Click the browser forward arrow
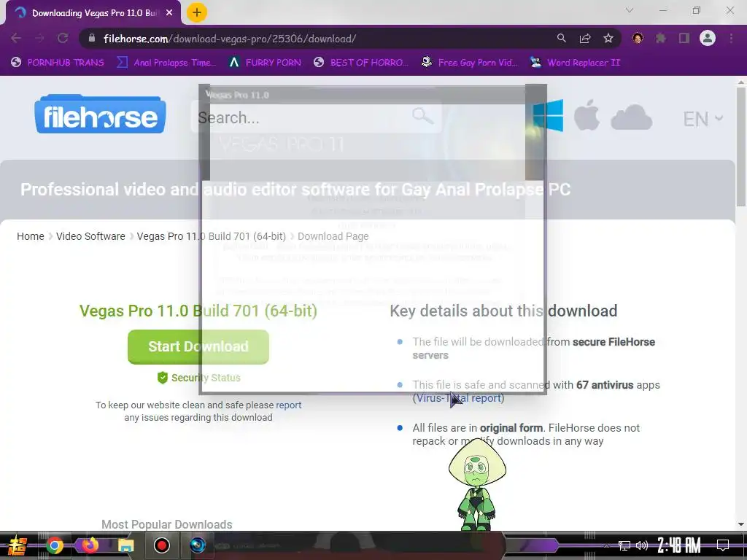Screen dimensions: 747x560 (x=39, y=38)
